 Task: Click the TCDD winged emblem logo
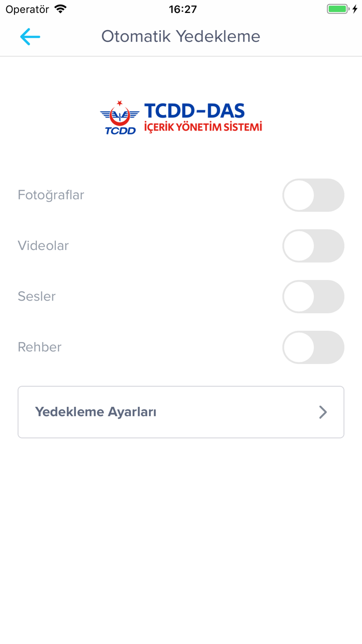(120, 118)
